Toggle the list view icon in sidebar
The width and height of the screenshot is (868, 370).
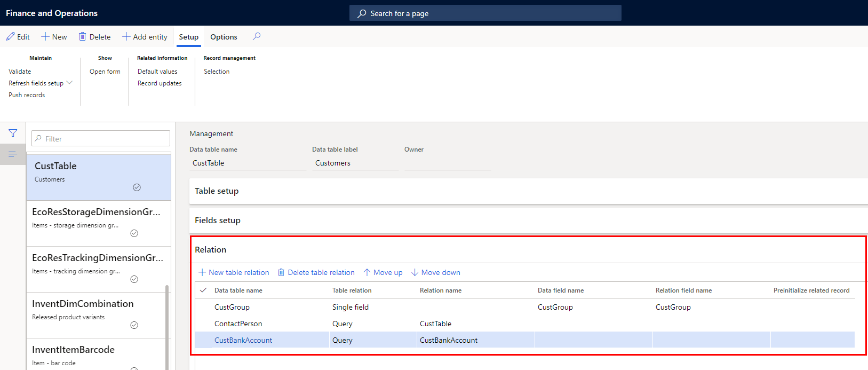13,154
